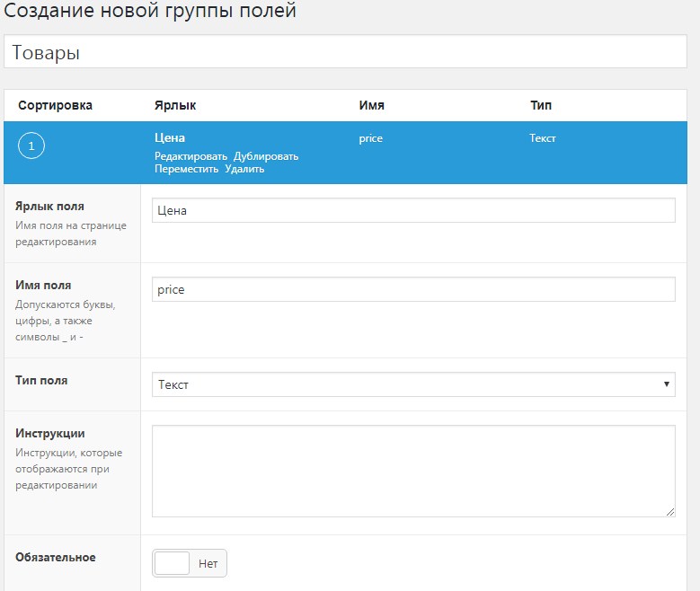Toggle the 'Обязательное' switch showing Нет
The width and height of the screenshot is (700, 591).
click(x=190, y=563)
